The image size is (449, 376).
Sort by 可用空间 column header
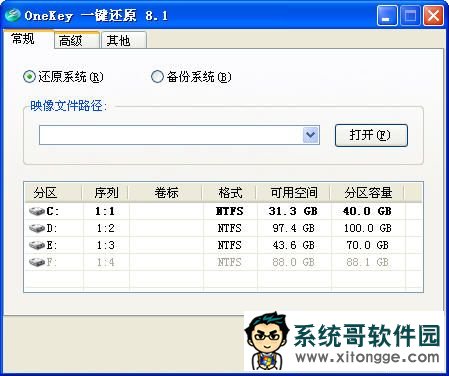click(294, 193)
